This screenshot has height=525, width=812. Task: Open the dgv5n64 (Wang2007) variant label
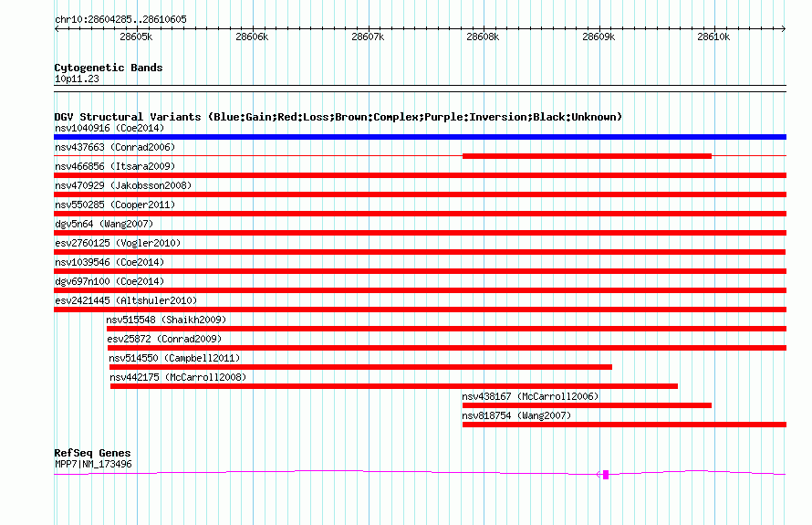[104, 224]
